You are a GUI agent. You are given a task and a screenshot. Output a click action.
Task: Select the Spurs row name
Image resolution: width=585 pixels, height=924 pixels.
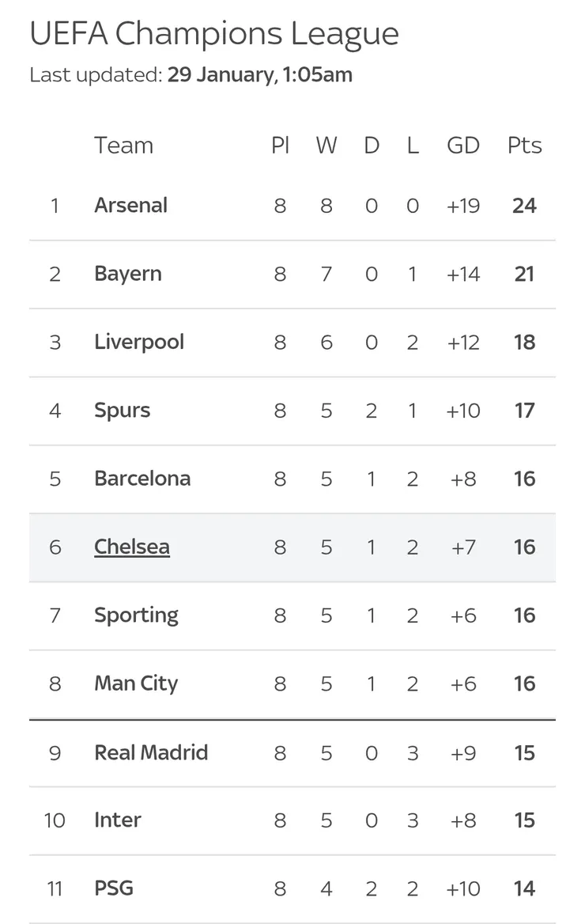tap(122, 410)
